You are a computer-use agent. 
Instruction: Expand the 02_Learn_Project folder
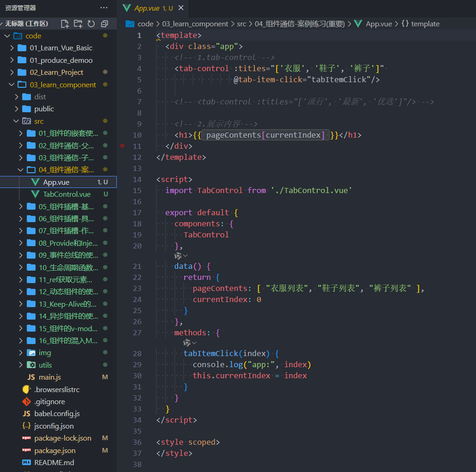12,73
